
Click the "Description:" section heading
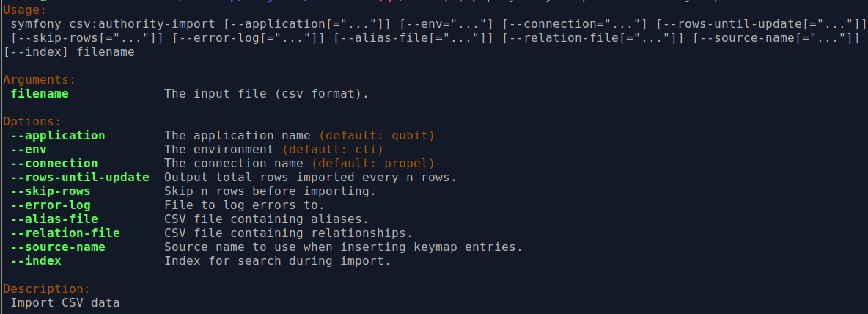[x=47, y=288]
